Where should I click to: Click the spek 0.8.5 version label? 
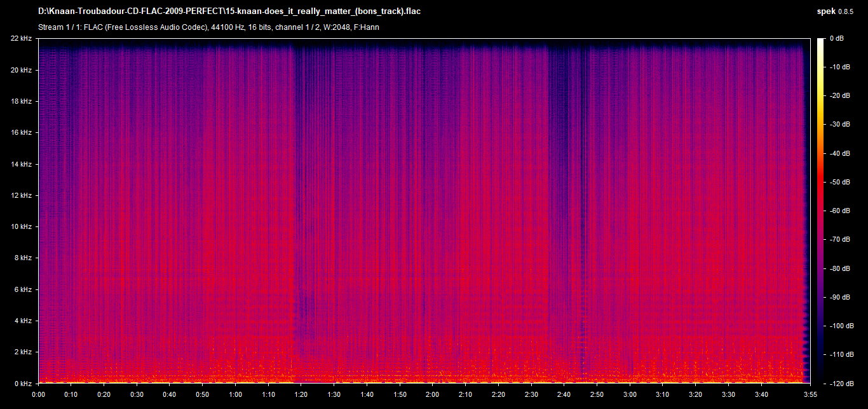pos(838,11)
